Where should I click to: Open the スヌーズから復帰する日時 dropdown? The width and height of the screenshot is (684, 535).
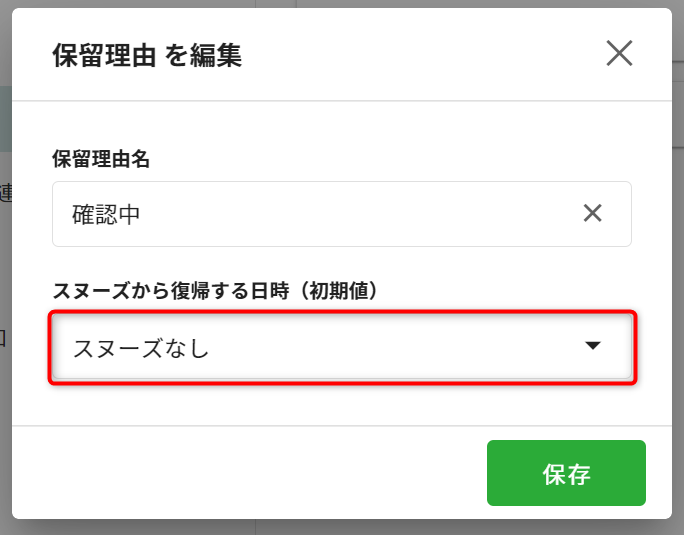point(342,347)
